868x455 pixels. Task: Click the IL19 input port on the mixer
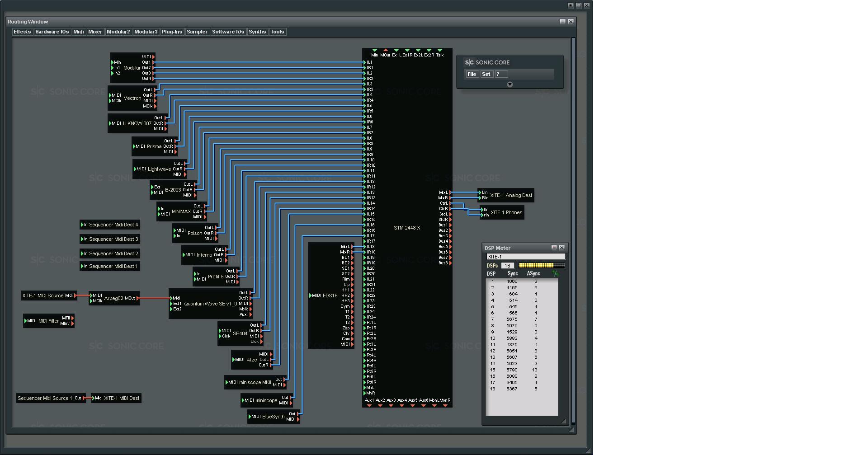pos(364,258)
